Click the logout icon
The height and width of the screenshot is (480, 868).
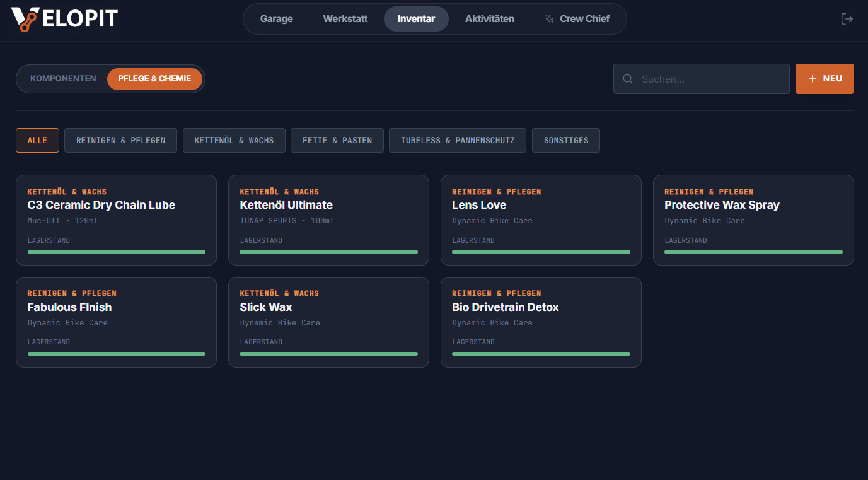click(847, 19)
